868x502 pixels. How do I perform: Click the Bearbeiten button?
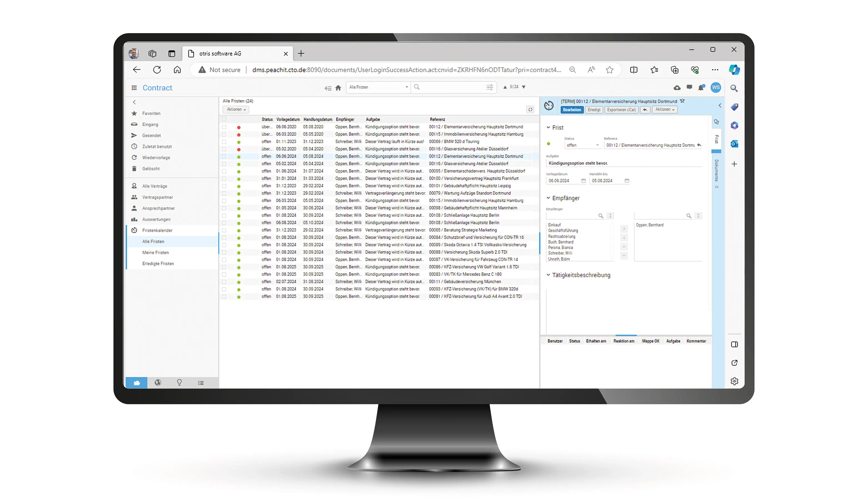point(572,109)
